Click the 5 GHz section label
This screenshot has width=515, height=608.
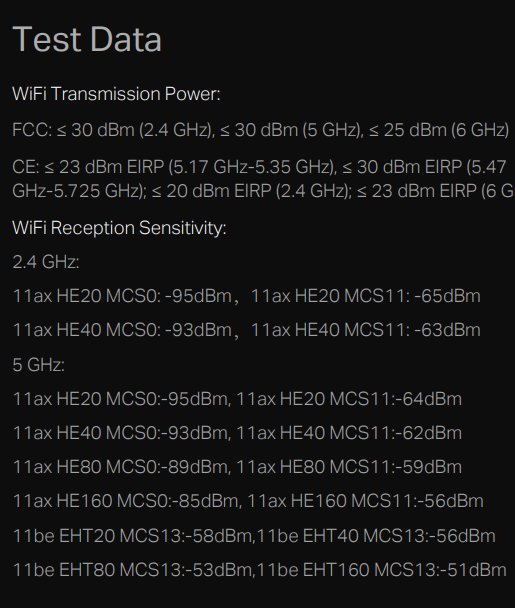(x=38, y=365)
